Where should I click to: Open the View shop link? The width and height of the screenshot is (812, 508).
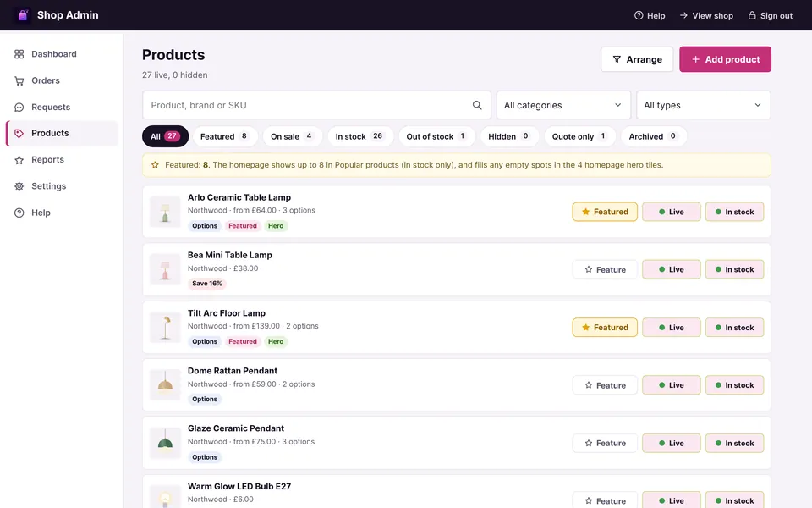point(706,15)
